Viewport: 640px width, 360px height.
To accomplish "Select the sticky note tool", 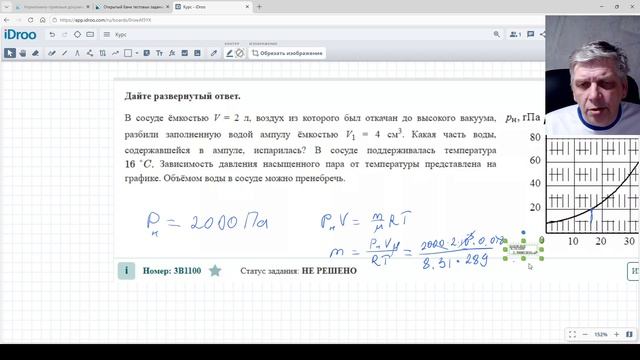I will pos(147,53).
